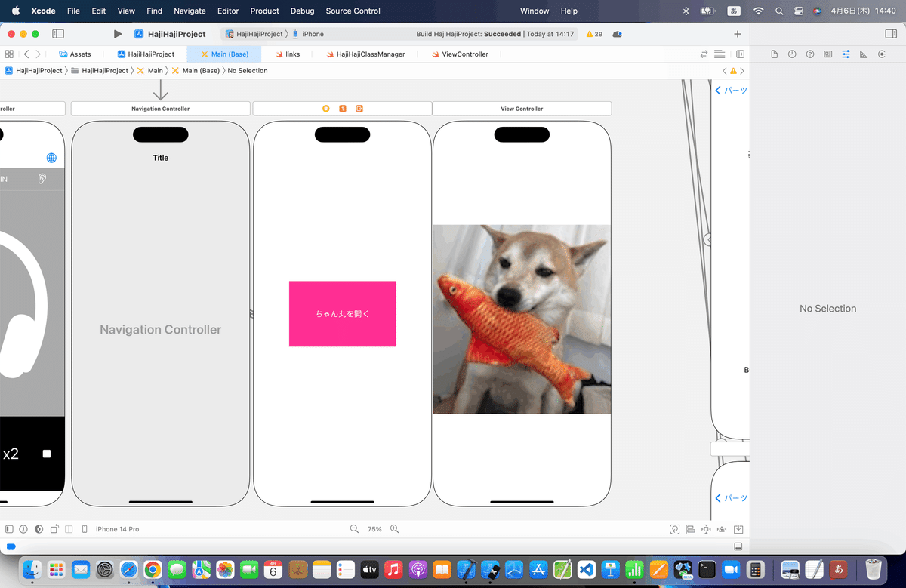This screenshot has width=906, height=588.
Task: Open the cloud status icon in toolbar
Action: click(618, 34)
